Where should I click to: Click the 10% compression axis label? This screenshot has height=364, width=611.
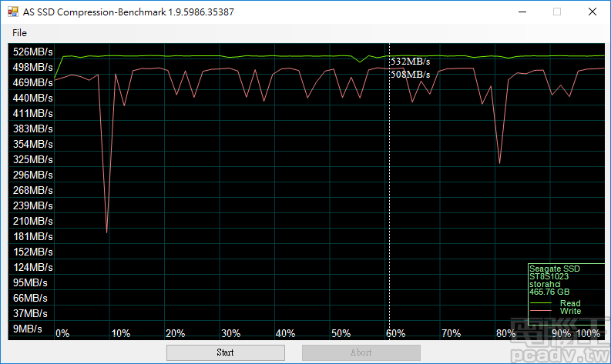click(x=121, y=334)
